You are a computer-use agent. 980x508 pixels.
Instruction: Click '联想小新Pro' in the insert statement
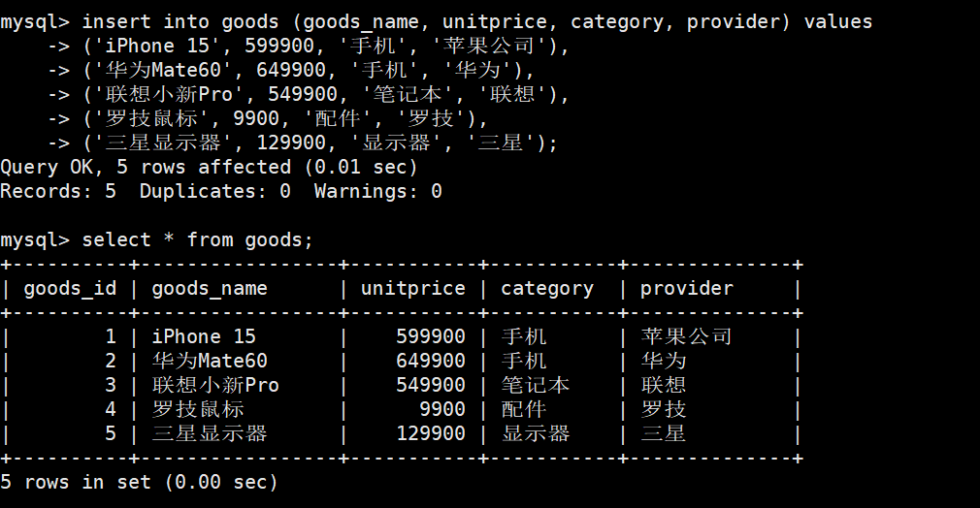[x=169, y=94]
